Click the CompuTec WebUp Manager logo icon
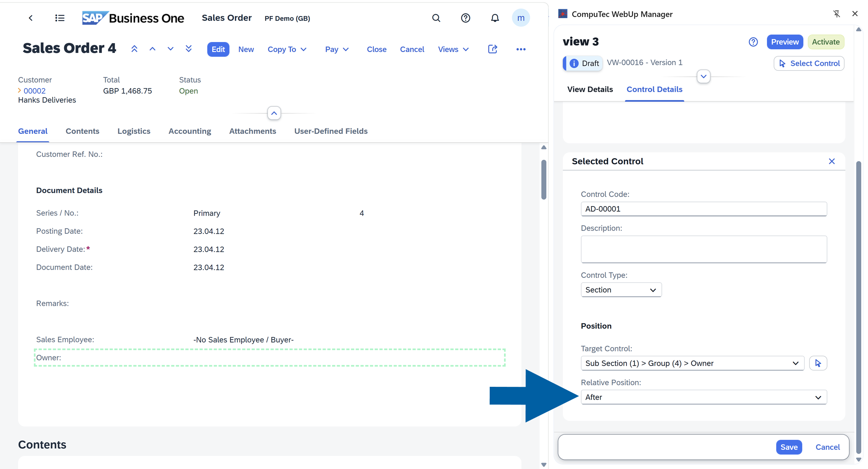Image resolution: width=868 pixels, height=469 pixels. click(563, 14)
